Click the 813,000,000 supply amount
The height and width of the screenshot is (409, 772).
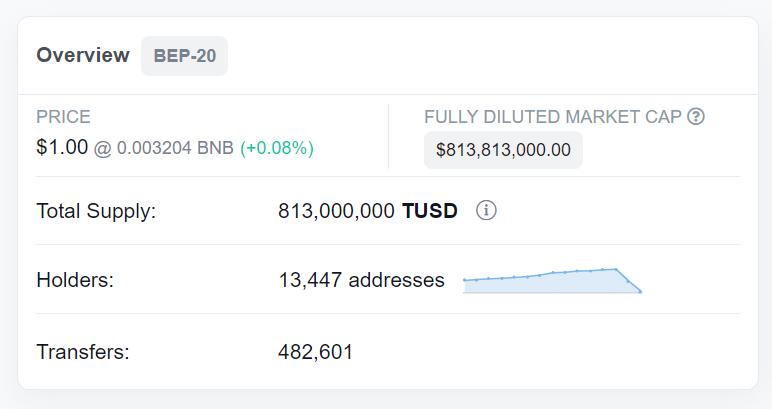tap(336, 211)
